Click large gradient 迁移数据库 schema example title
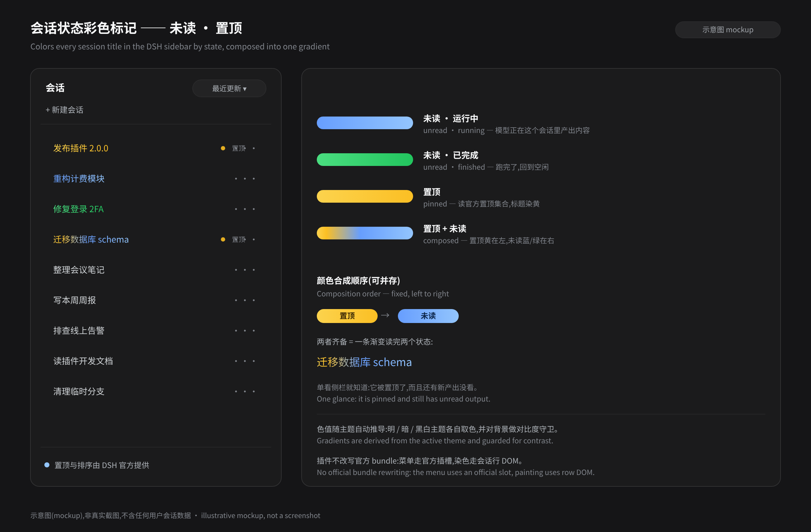This screenshot has height=532, width=811. coord(364,362)
